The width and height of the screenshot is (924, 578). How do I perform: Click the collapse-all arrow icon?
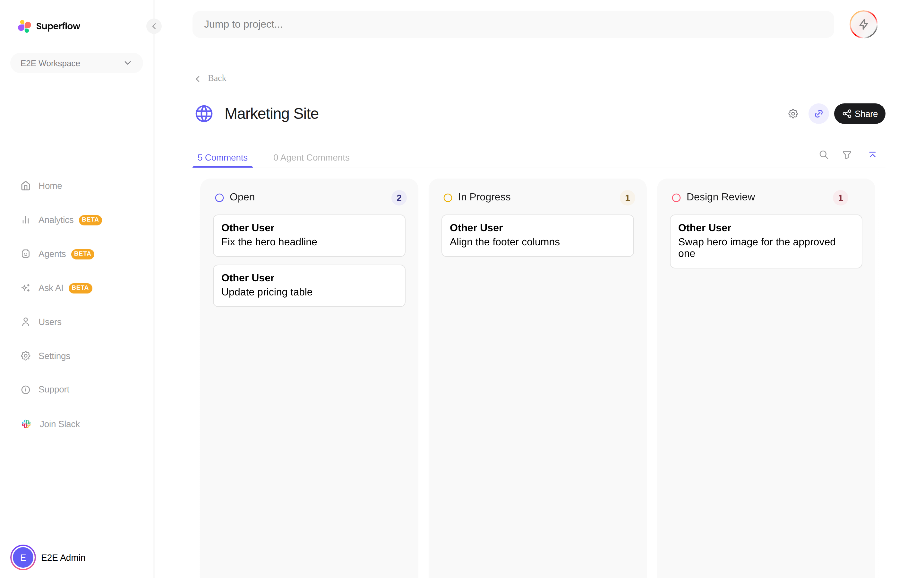[872, 155]
